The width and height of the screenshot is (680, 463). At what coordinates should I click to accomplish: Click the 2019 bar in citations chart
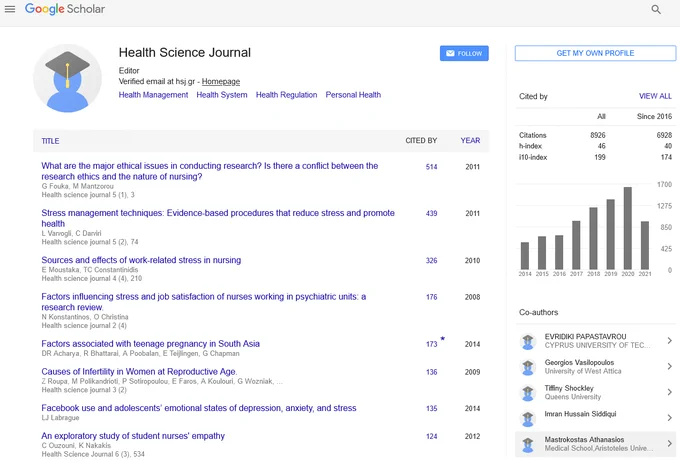pyautogui.click(x=611, y=235)
